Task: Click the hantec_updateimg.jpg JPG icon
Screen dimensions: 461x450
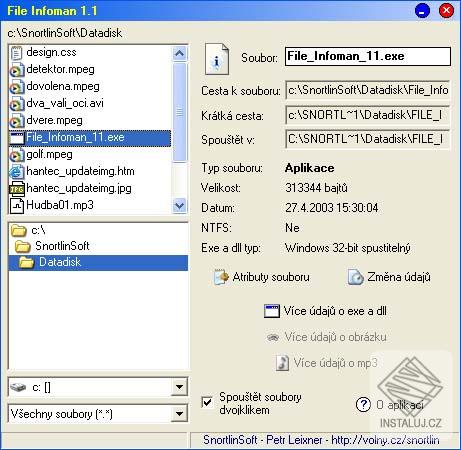Action: pyautogui.click(x=17, y=189)
